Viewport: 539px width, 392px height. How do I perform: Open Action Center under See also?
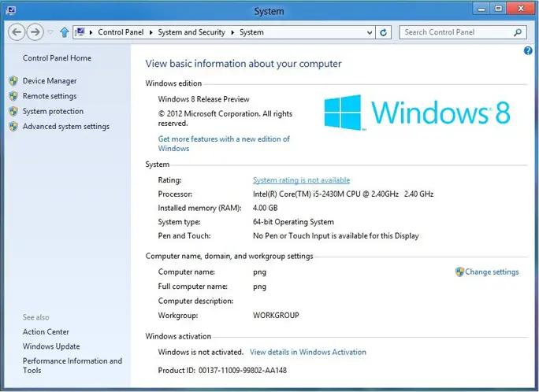46,332
